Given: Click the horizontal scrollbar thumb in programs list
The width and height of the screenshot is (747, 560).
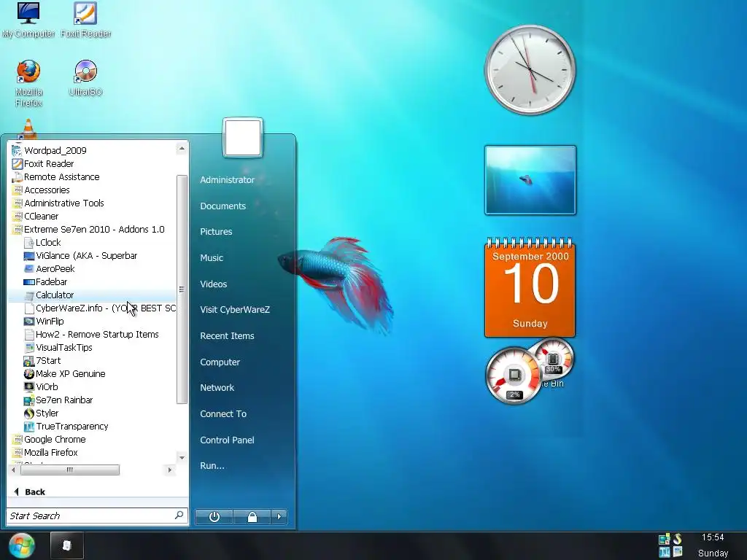Looking at the screenshot, I should tap(70, 470).
